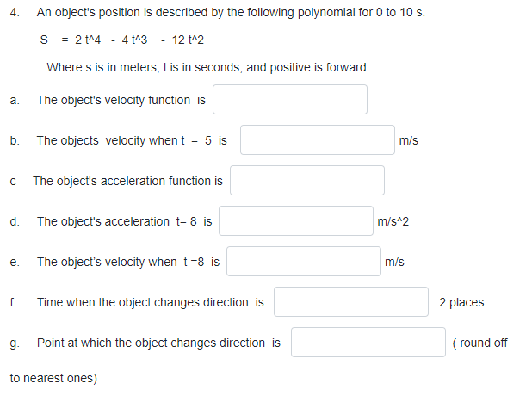Click the '2 places' rounding hint
Viewport: 532px width, 396px height.
pos(461,302)
